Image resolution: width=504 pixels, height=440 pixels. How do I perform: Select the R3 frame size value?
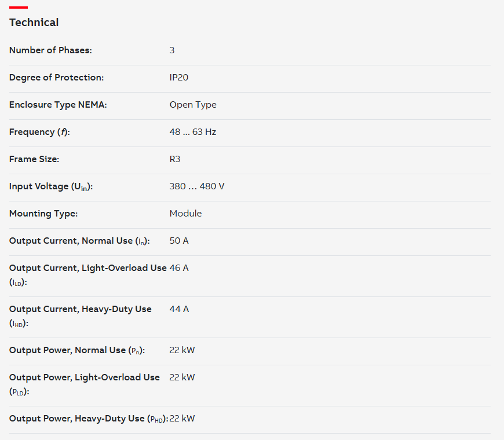pyautogui.click(x=175, y=159)
